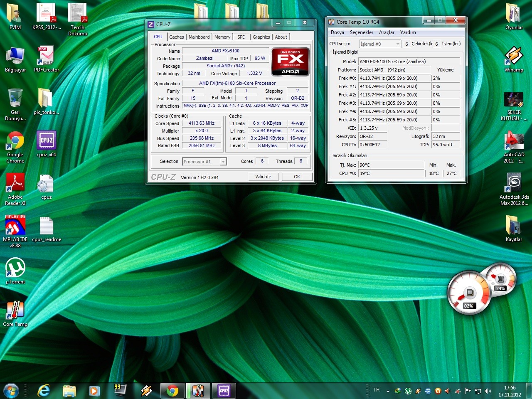Click the CPU usage gadget meter
This screenshot has height=399, width=532.
click(469, 293)
